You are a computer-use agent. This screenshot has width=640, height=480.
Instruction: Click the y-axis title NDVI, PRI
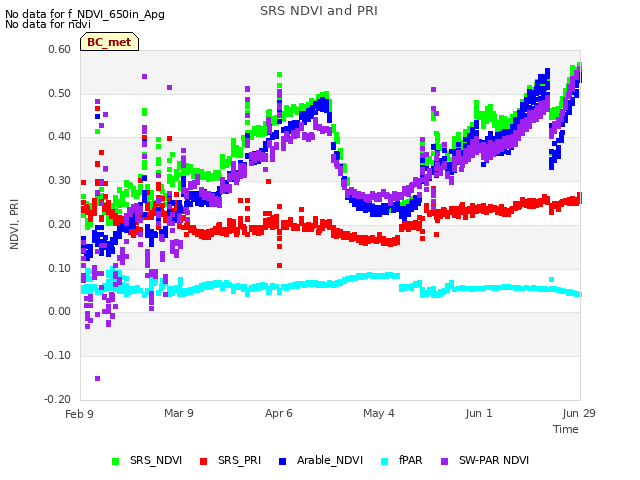pyautogui.click(x=14, y=224)
